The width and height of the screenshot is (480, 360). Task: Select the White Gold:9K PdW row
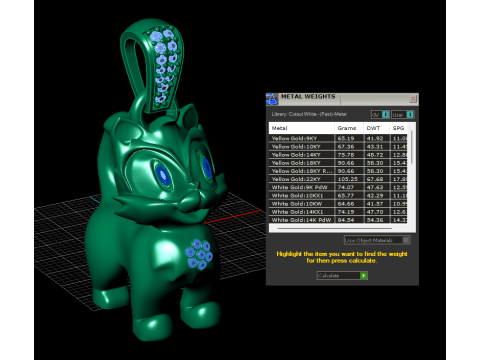(338, 187)
